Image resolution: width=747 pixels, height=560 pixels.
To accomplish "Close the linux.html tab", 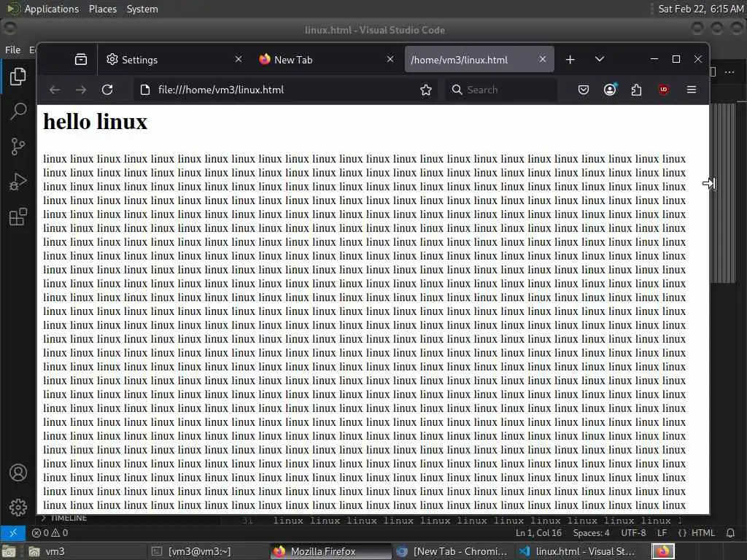I will tap(543, 59).
